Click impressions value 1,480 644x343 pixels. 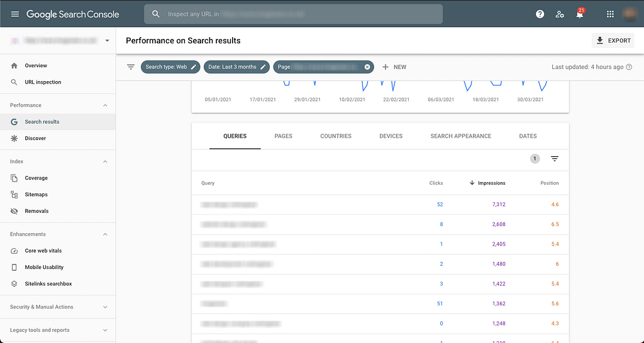click(499, 264)
